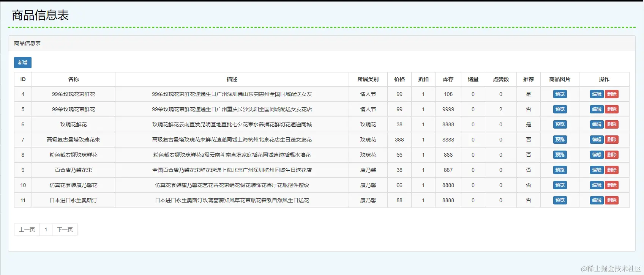644x275 pixels.
Task: Click price 88 in row 11
Action: pos(399,200)
